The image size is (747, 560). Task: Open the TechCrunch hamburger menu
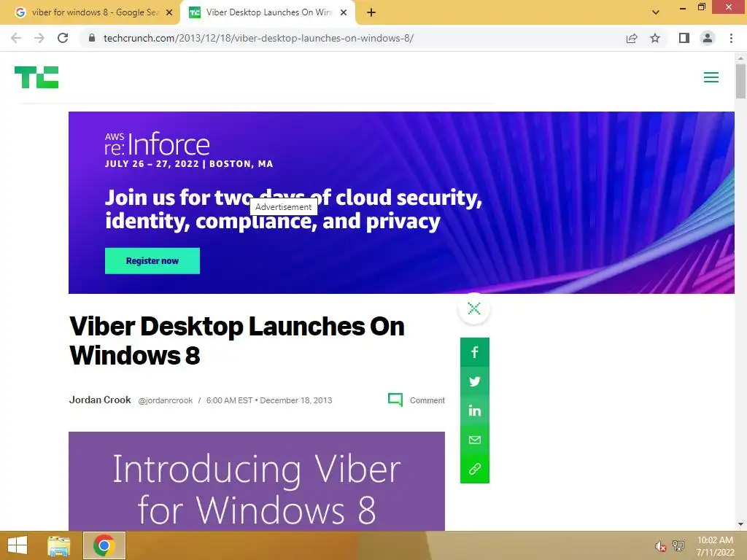(x=711, y=77)
